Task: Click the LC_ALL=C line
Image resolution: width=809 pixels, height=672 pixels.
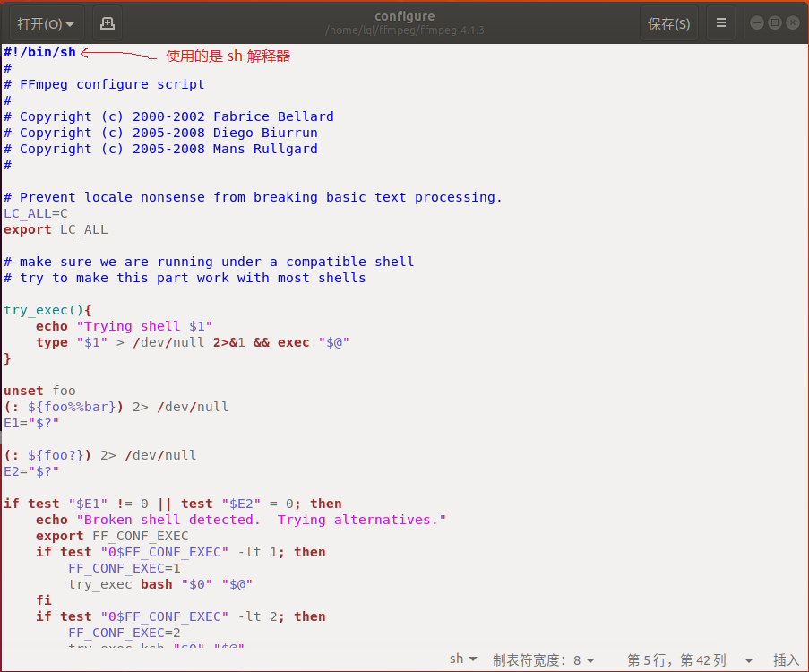Action: 36,213
